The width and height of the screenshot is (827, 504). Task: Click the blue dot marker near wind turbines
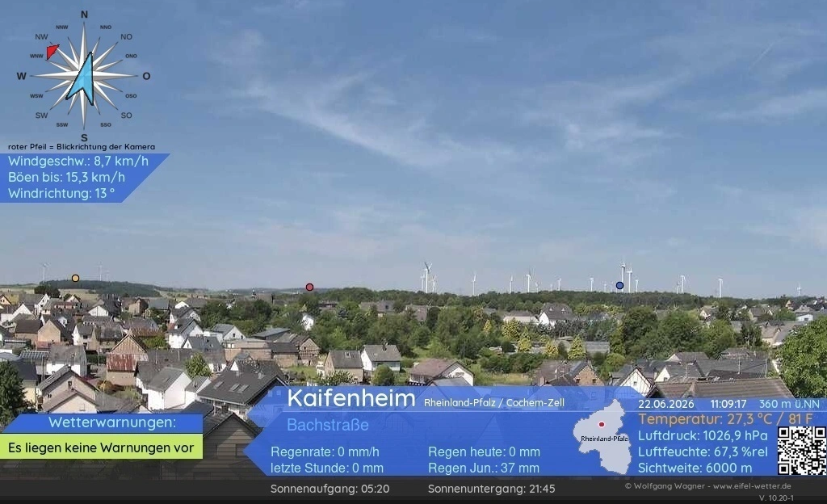619,286
